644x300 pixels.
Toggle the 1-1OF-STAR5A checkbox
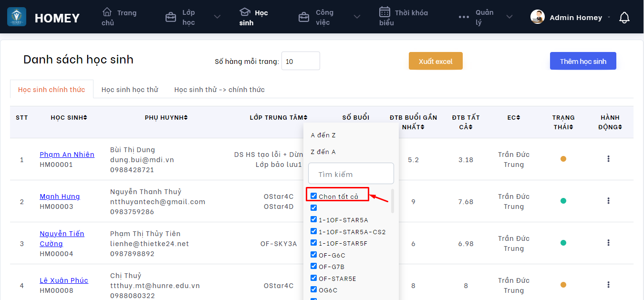(313, 219)
